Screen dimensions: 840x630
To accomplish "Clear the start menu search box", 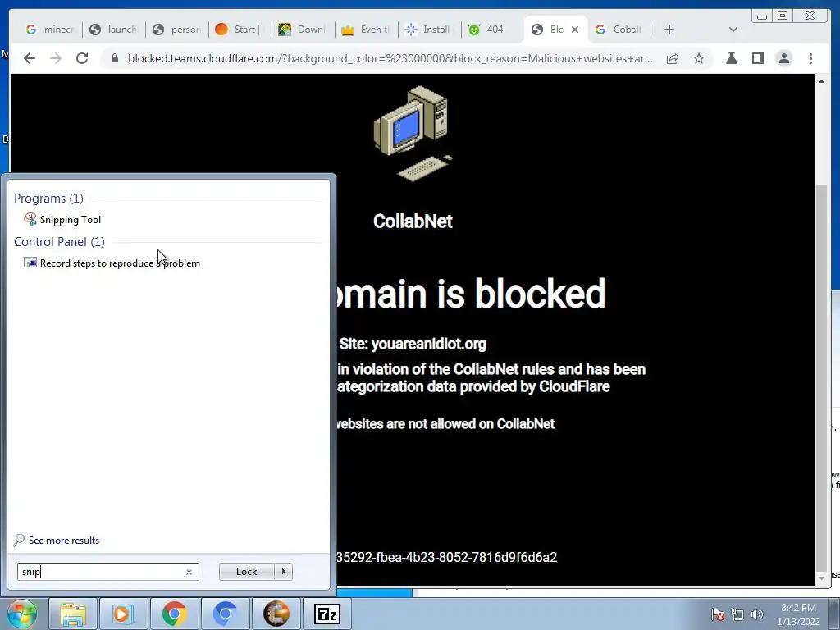I will coord(189,572).
